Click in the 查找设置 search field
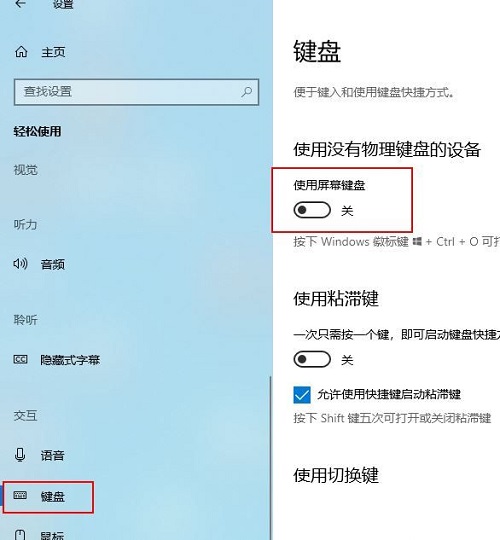This screenshot has width=500, height=540. coord(136,92)
